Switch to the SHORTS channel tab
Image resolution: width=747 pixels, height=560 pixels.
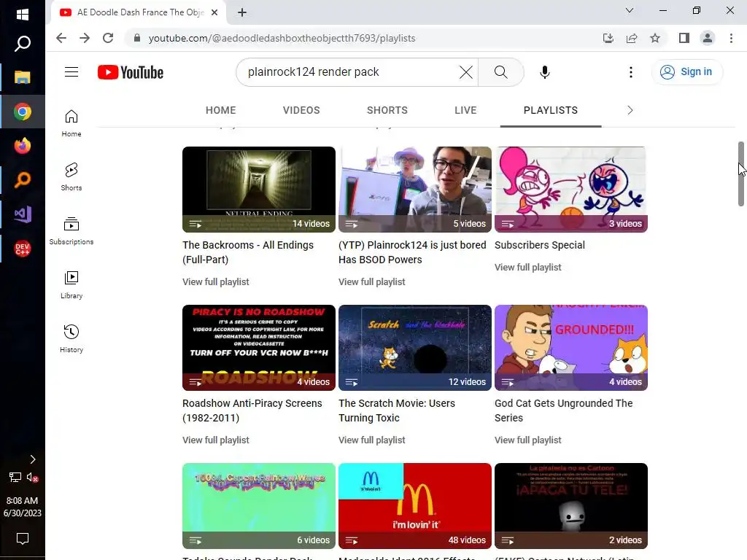click(387, 111)
